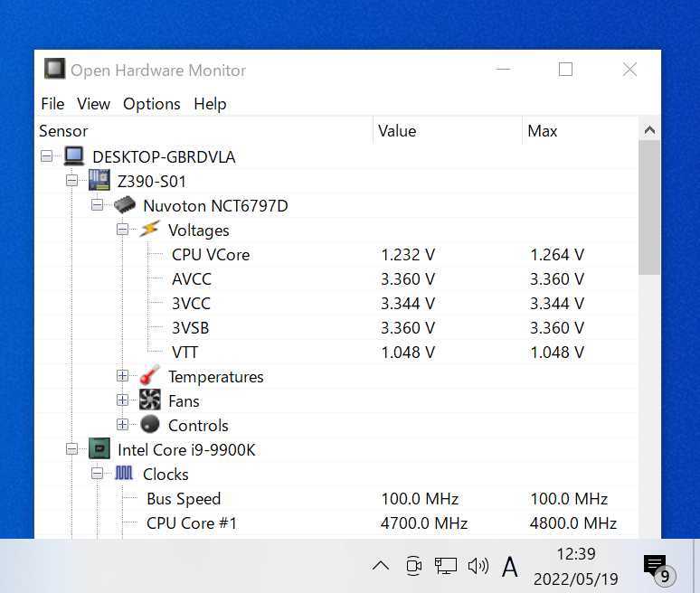Click the Nuvoton NCT6797D chip icon
The width and height of the screenshot is (700, 593).
click(x=125, y=205)
